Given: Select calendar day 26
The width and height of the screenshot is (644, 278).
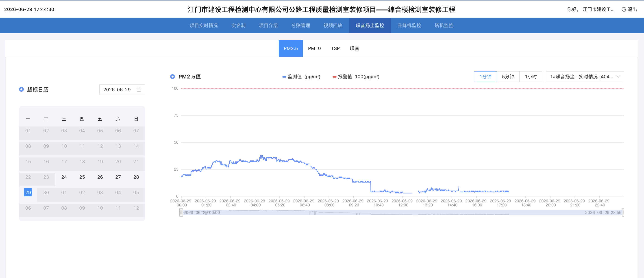Looking at the screenshot, I should [x=100, y=177].
